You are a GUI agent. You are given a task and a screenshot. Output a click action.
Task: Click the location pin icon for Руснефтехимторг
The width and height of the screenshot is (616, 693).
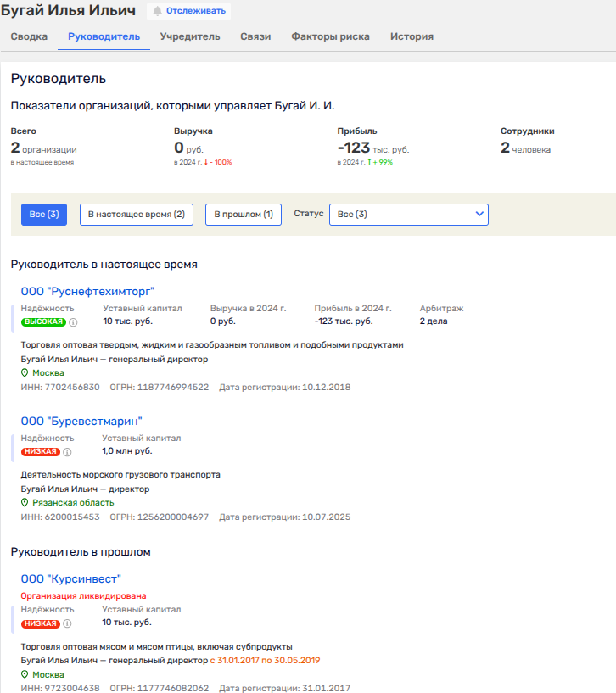25,373
